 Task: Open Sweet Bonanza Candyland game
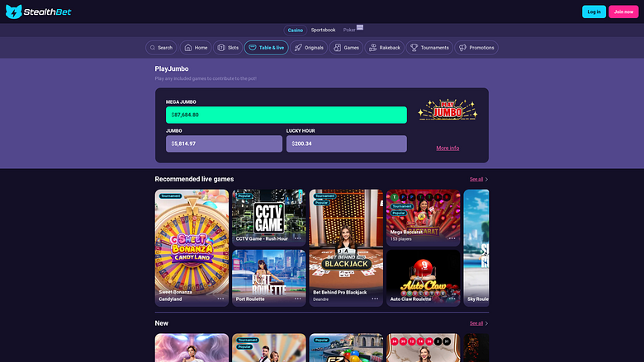pyautogui.click(x=192, y=247)
